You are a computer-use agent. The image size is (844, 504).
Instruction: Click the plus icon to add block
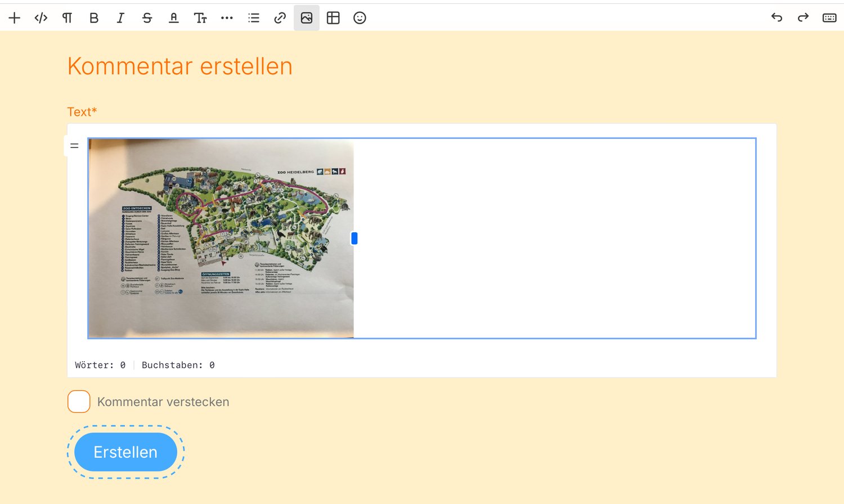click(x=15, y=18)
